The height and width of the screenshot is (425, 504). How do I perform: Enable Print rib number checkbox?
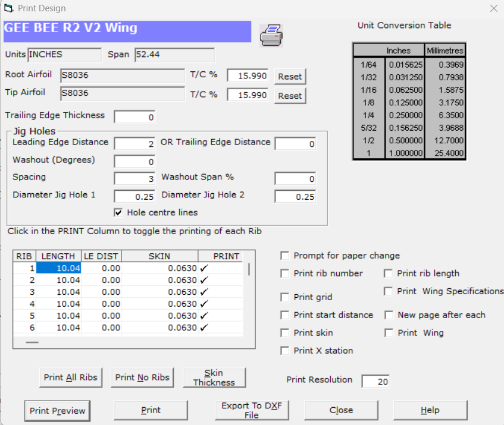(x=284, y=273)
